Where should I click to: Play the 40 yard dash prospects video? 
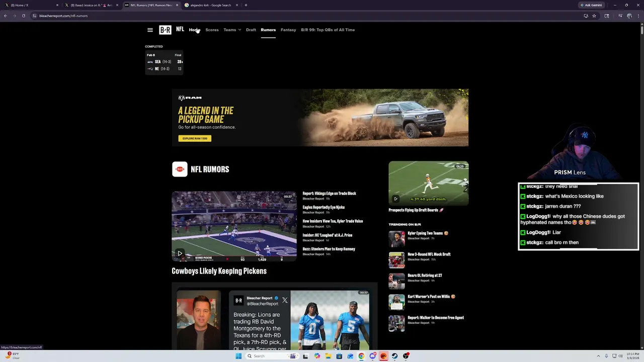[x=395, y=199]
